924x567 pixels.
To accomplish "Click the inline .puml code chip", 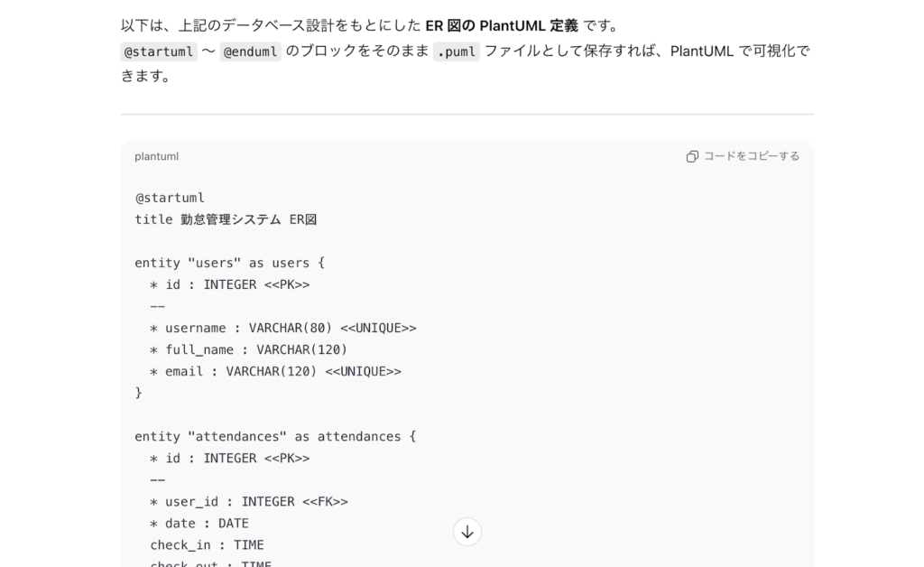I will point(456,51).
